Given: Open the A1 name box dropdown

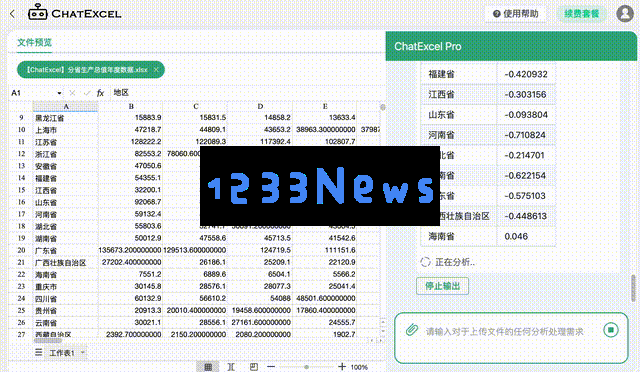Looking at the screenshot, I should (x=60, y=93).
